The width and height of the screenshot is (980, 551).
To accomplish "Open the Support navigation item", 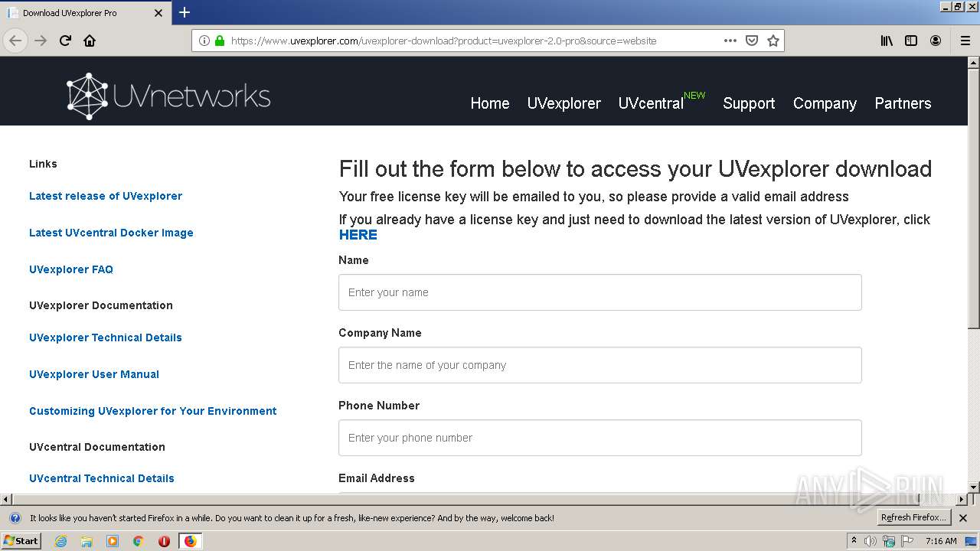I will tap(749, 103).
